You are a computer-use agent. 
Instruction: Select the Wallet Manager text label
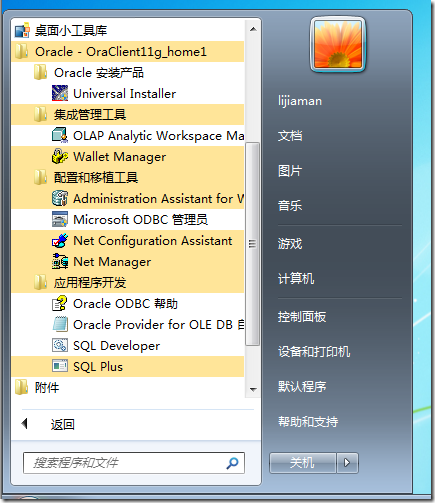point(119,157)
